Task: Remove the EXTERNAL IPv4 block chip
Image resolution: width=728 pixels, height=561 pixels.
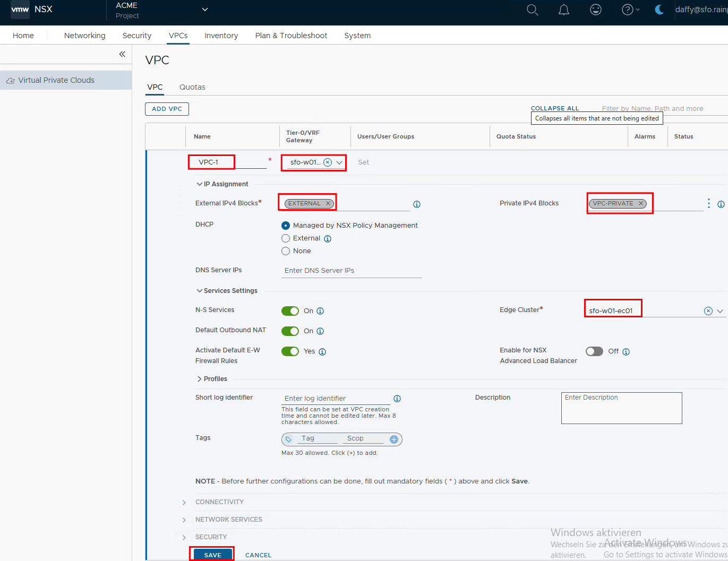Action: (x=328, y=203)
